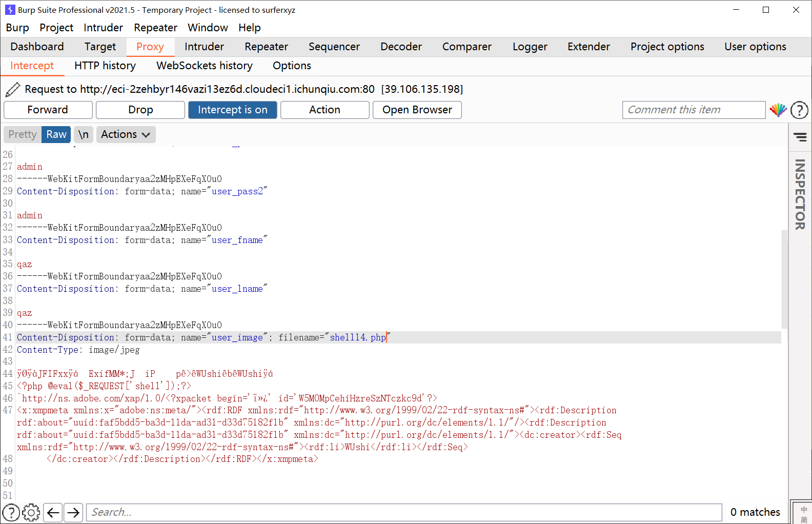This screenshot has width=812, height=524.
Task: Open the proxy Options sub-tab
Action: (292, 66)
